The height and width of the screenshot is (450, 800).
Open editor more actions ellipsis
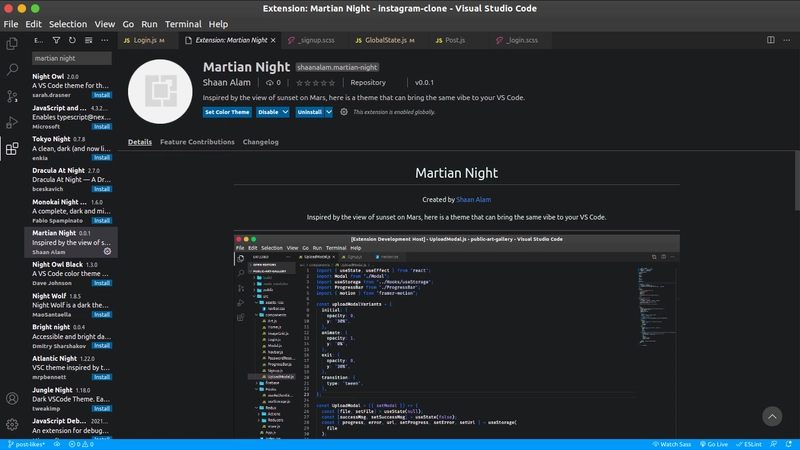point(787,40)
